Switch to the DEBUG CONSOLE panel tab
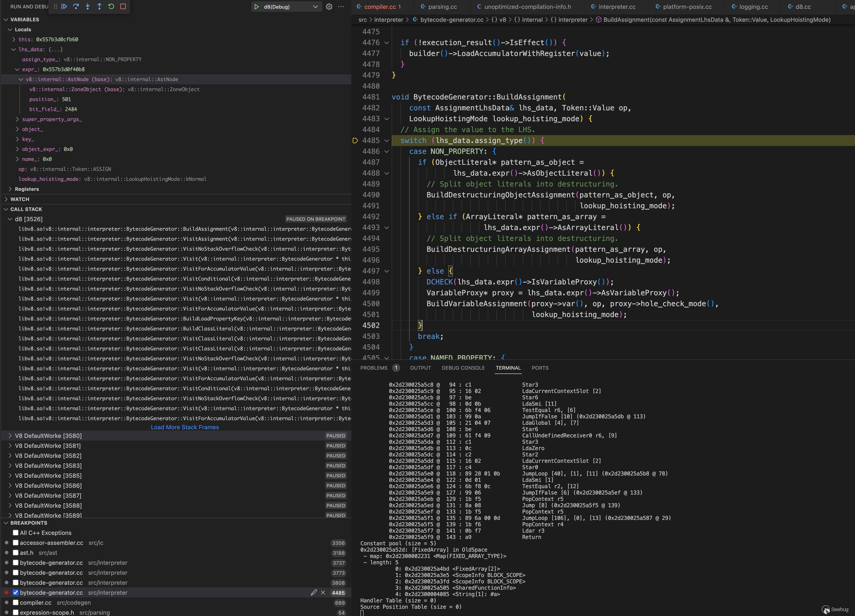Image resolution: width=855 pixels, height=616 pixels. coord(463,368)
